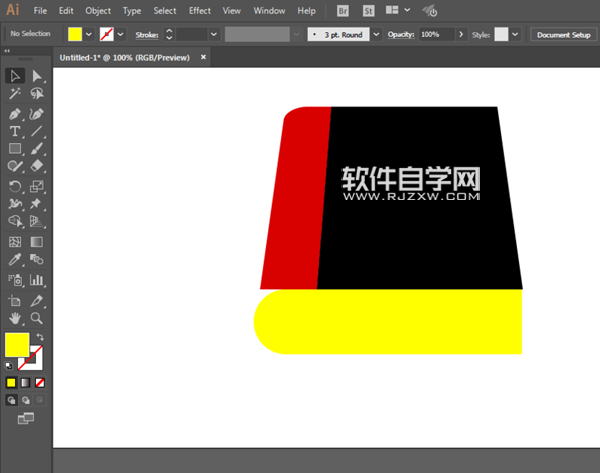Expand Opacity arrow menu
This screenshot has height=473, width=600.
461,34
